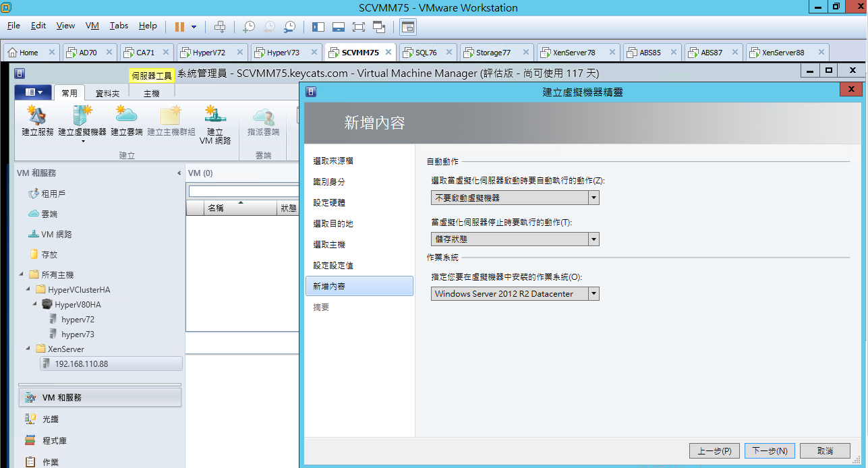Screen dimensions: 868x468
Task: Open the 光纖 workspace
Action: pyautogui.click(x=100, y=419)
